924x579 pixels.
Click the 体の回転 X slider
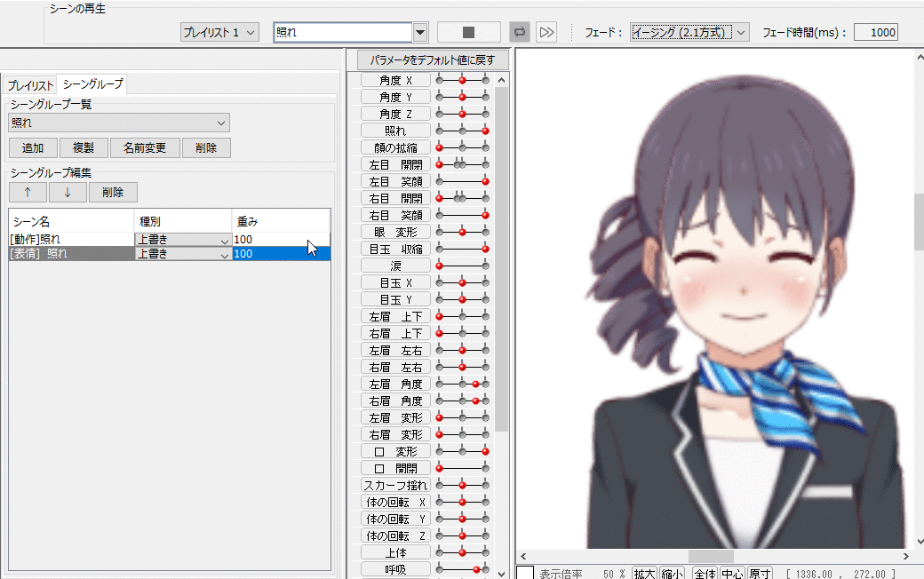(463, 503)
